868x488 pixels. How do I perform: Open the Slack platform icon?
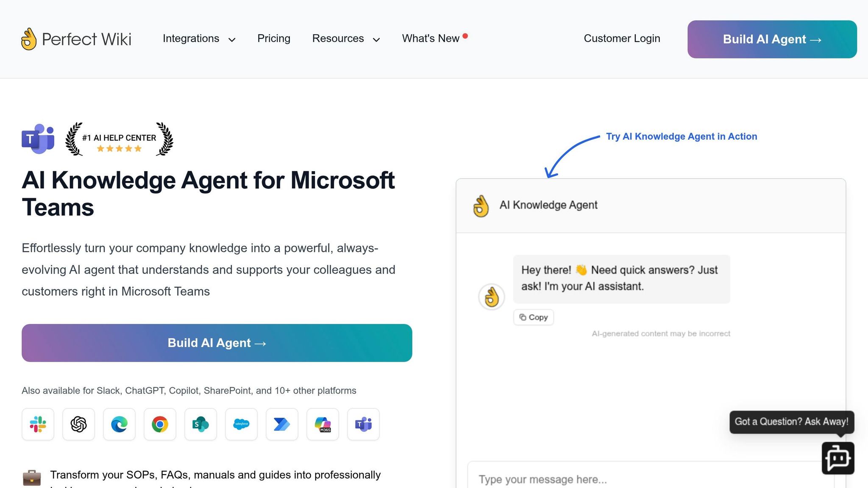point(38,424)
